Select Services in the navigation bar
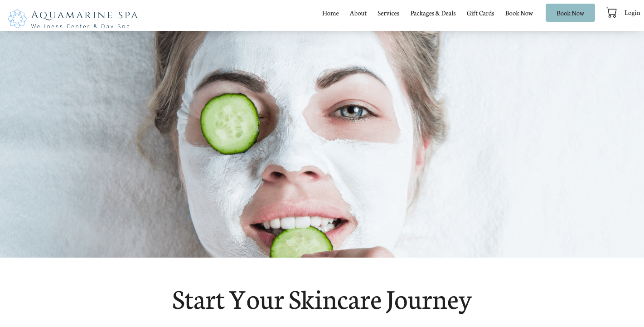 (388, 13)
